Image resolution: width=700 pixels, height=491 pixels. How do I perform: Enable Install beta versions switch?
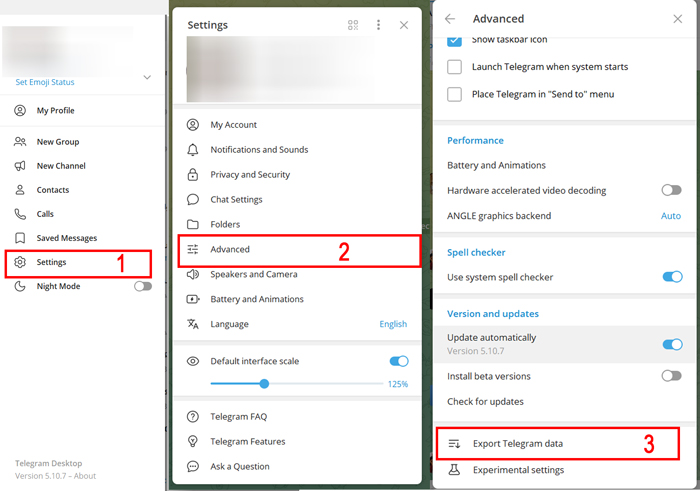point(672,376)
